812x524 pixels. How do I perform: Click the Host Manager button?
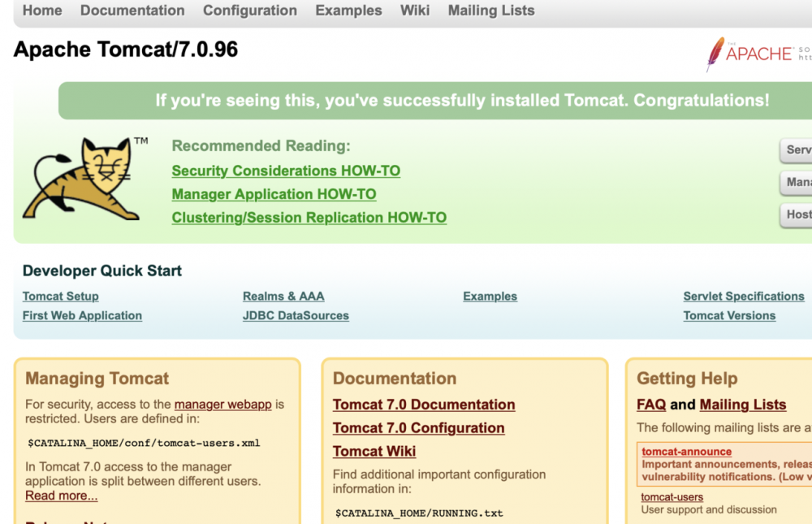(797, 214)
